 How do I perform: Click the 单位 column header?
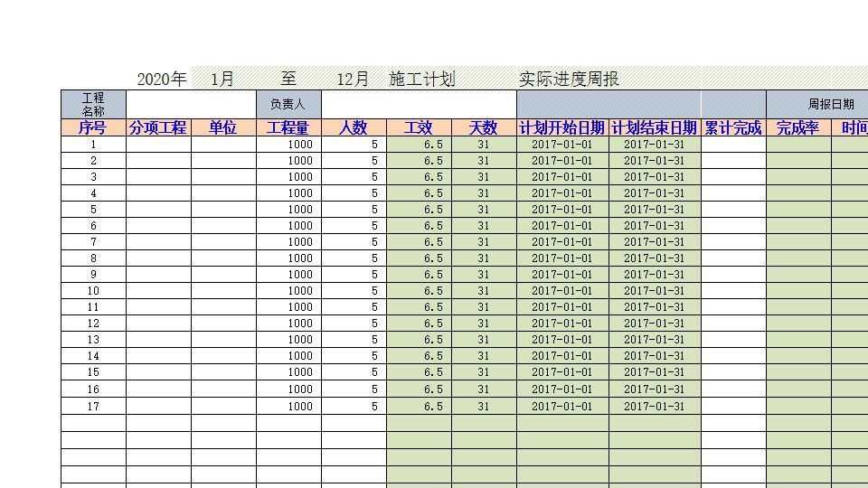point(223,127)
